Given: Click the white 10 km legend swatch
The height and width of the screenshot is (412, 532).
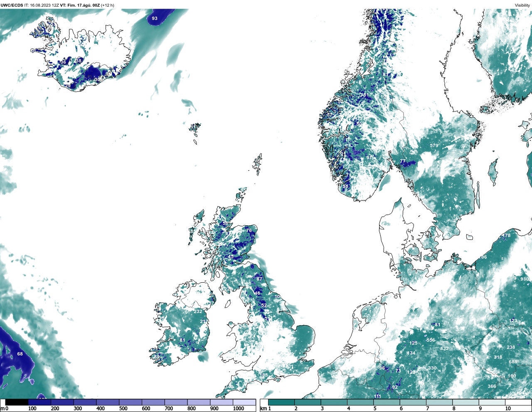Looking at the screenshot, I should pos(518,402).
